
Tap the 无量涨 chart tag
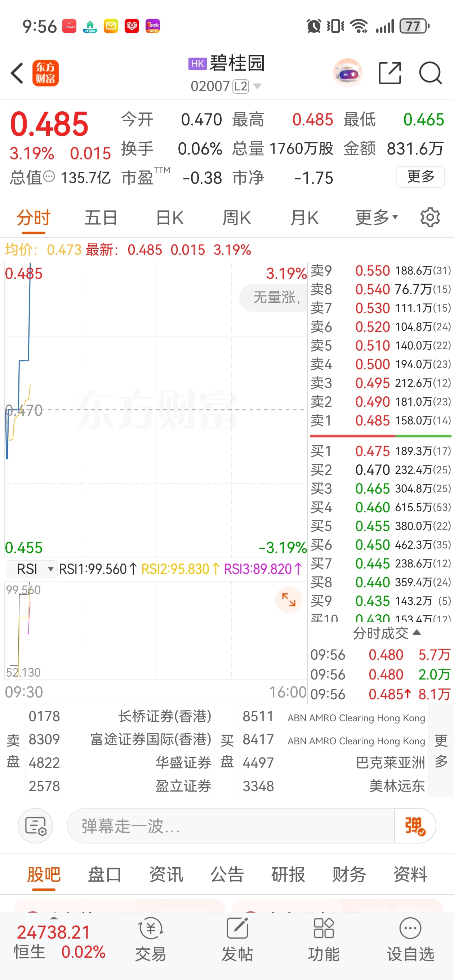273,297
